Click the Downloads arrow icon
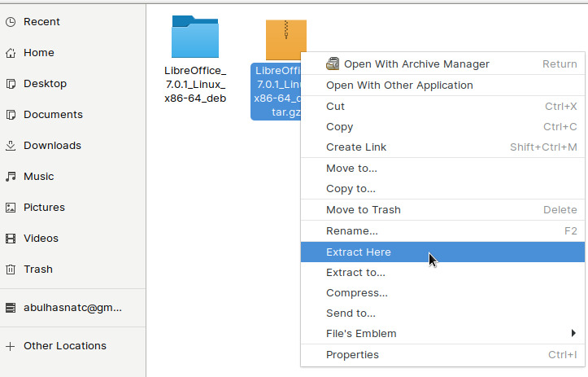The height and width of the screenshot is (377, 588). [x=11, y=146]
